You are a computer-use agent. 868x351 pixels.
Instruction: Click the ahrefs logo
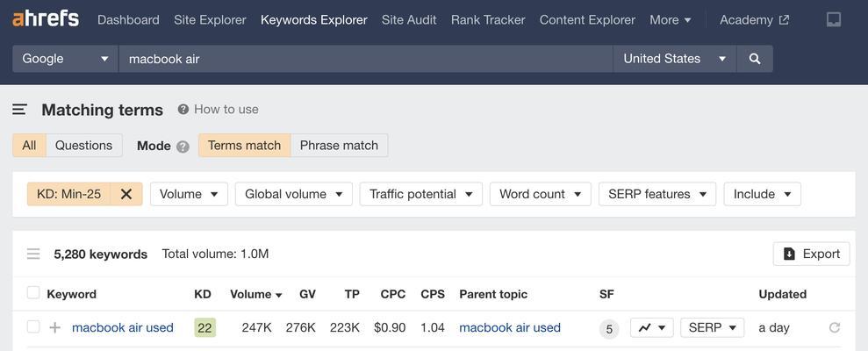pyautogui.click(x=46, y=18)
